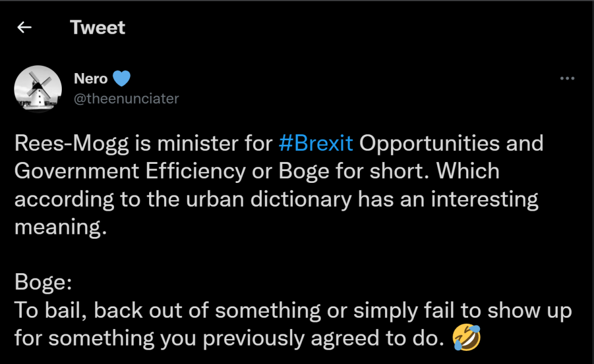Click the @theenunciater handle
Viewport: 594px width, 364px height.
click(x=126, y=99)
